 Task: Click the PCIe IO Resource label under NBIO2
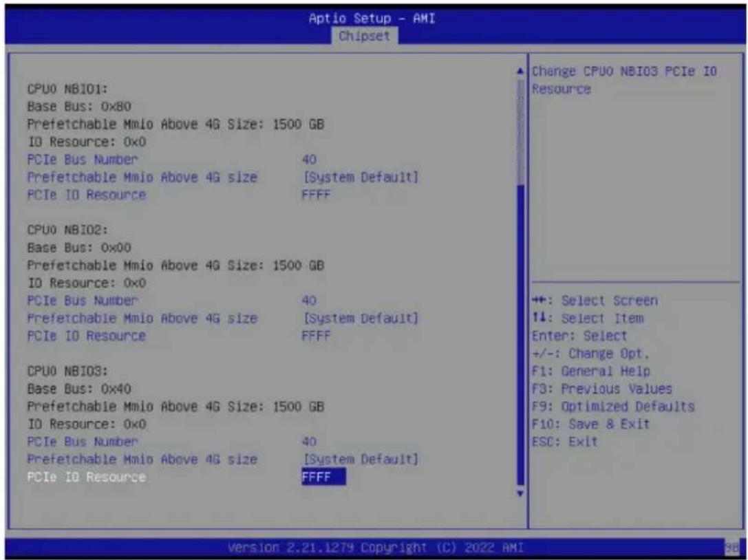pyautogui.click(x=86, y=336)
